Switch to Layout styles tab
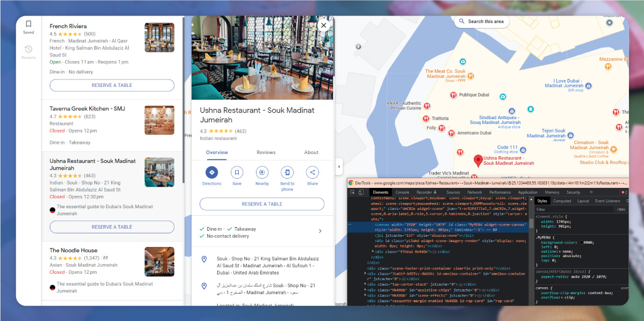This screenshot has width=644, height=321. [583, 201]
